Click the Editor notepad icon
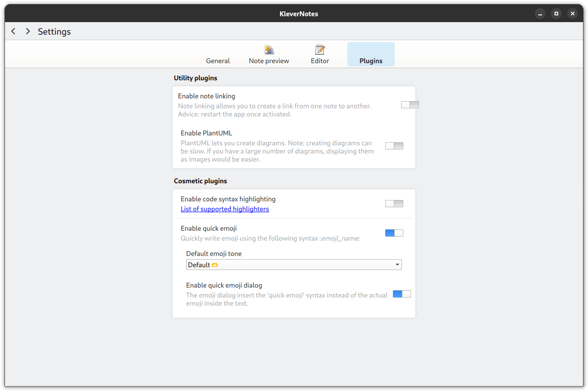This screenshot has width=588, height=391. [x=320, y=50]
